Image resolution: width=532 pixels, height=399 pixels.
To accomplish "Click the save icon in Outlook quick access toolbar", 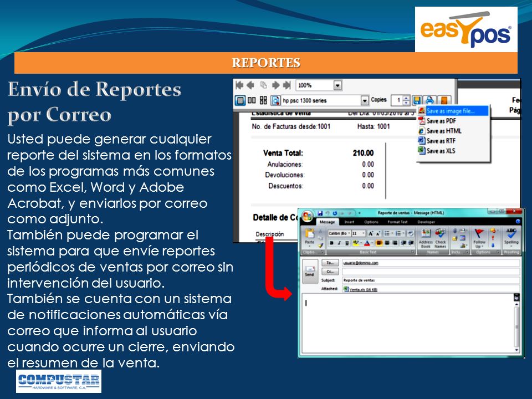I will (320, 213).
